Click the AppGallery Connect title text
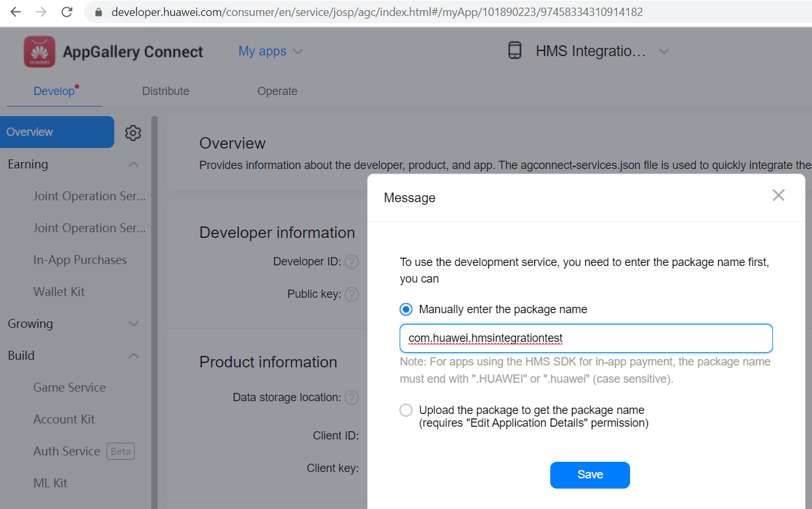This screenshot has width=812, height=509. click(133, 52)
